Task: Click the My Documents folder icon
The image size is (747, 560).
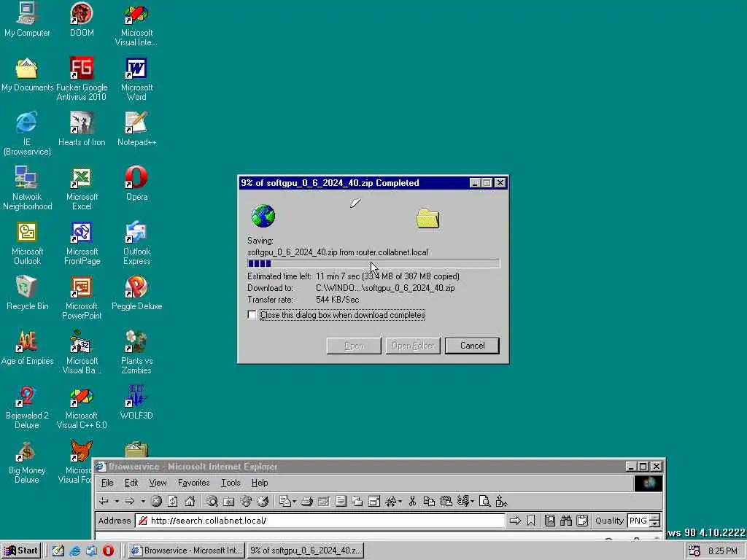Action: click(x=27, y=74)
